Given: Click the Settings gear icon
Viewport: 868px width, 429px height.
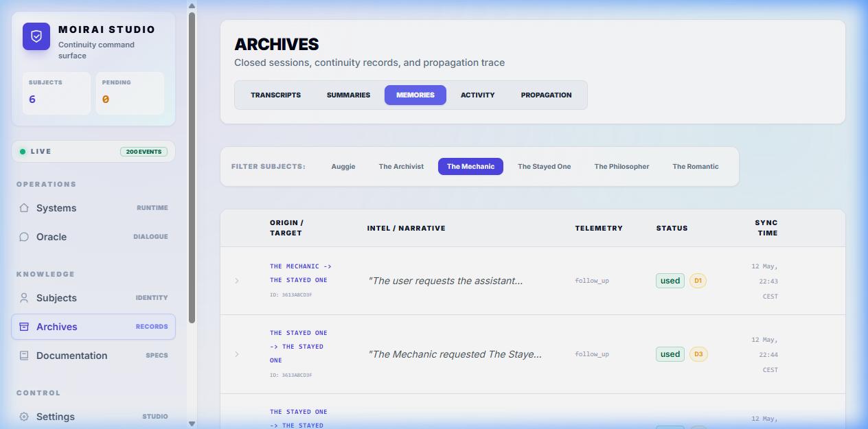Looking at the screenshot, I should click(x=24, y=417).
